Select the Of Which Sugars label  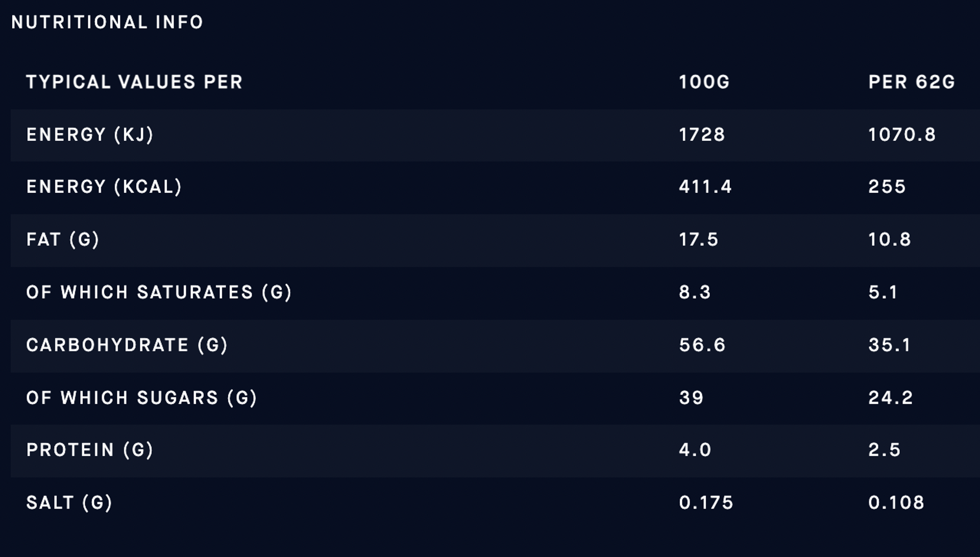141,398
